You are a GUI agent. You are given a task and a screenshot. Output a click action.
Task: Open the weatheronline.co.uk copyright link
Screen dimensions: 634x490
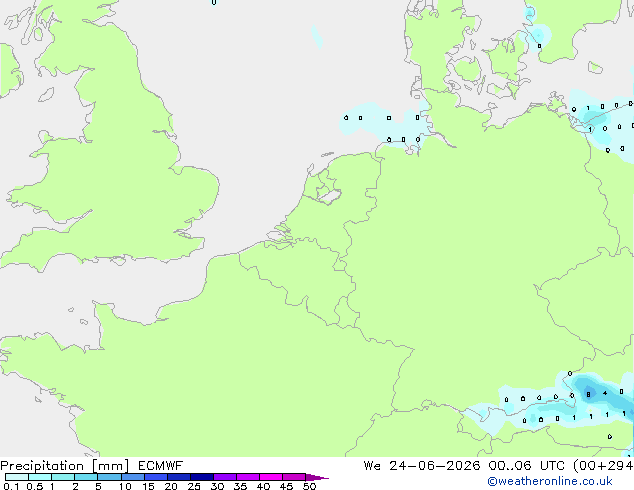550,481
